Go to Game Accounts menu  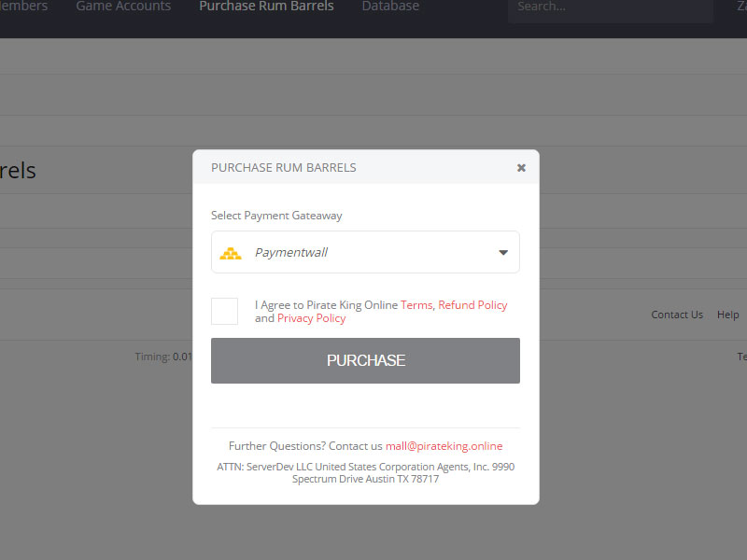pos(123,7)
